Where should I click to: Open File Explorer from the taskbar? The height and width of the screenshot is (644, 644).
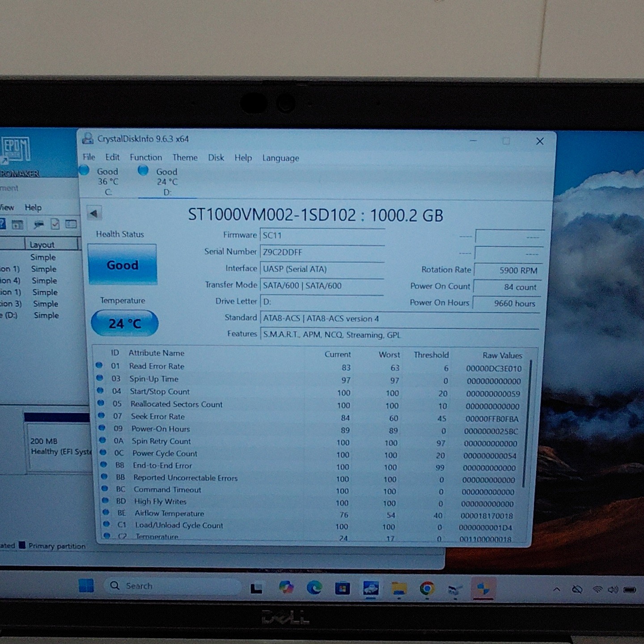click(x=399, y=589)
